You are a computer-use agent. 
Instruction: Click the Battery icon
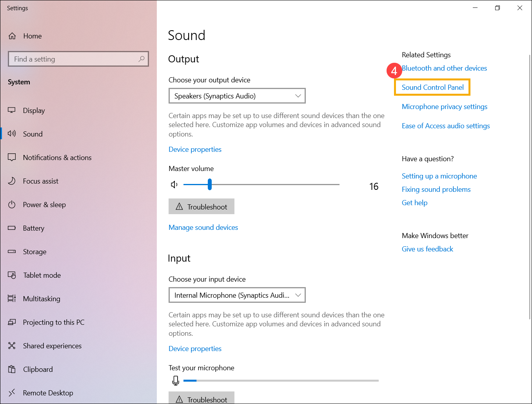click(12, 228)
